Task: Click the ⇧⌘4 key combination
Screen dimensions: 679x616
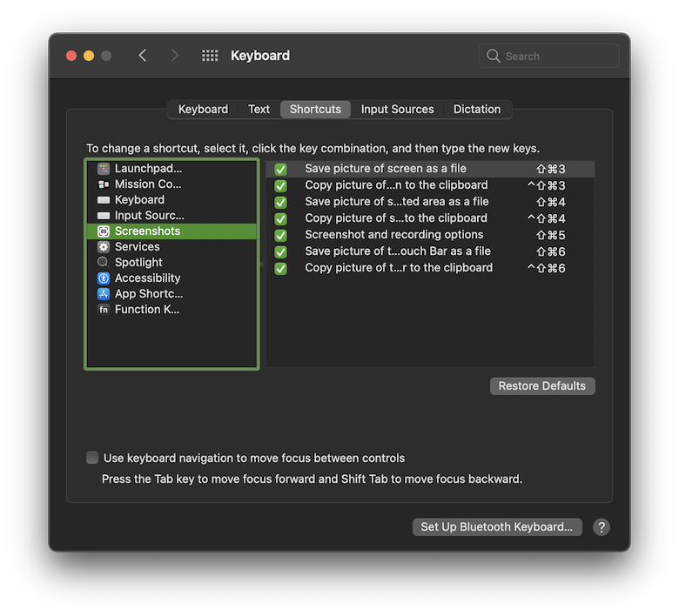Action: click(550, 202)
